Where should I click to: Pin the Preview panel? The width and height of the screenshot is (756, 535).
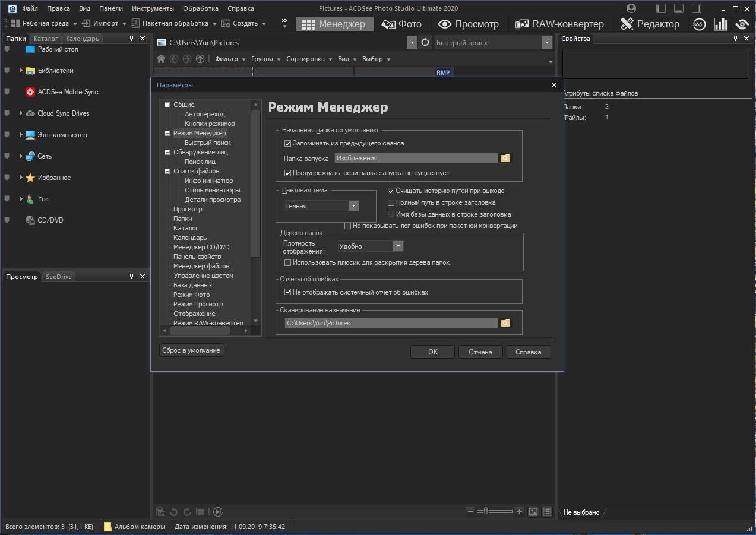click(131, 277)
